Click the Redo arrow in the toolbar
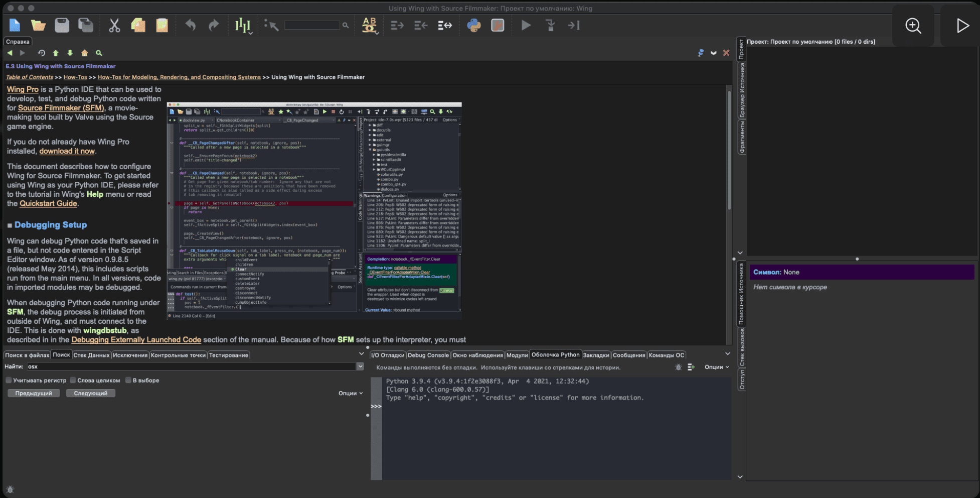980x498 pixels. [x=214, y=25]
